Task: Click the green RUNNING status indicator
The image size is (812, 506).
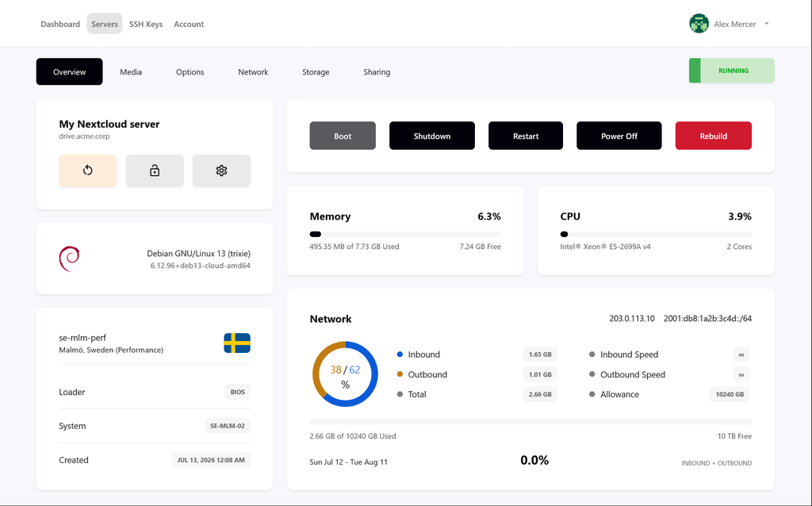Action: 732,71
